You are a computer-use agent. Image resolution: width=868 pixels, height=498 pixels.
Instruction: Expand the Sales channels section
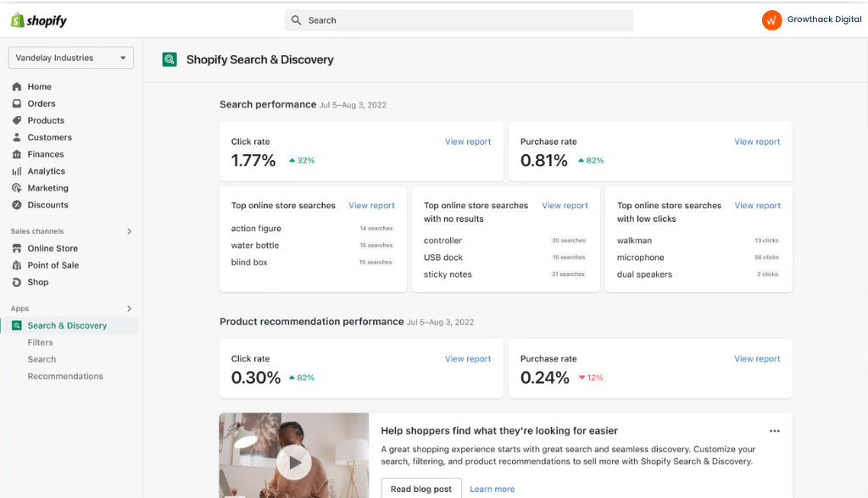coord(130,231)
